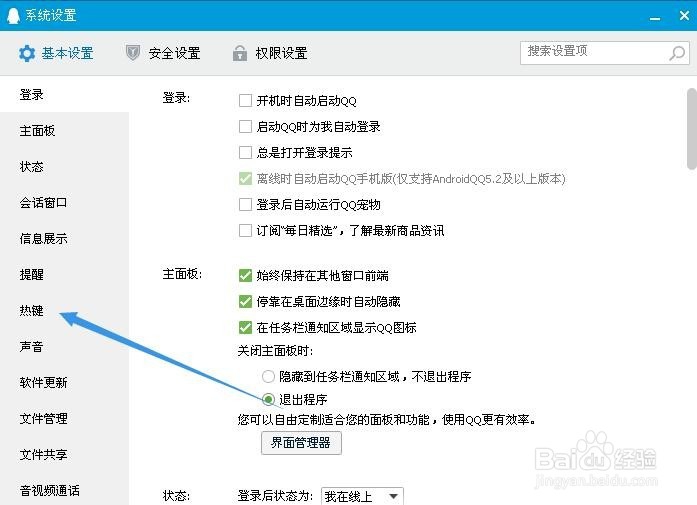This screenshot has height=505, width=697.
Task: Click the lock icon for 权限设置
Action: click(239, 53)
